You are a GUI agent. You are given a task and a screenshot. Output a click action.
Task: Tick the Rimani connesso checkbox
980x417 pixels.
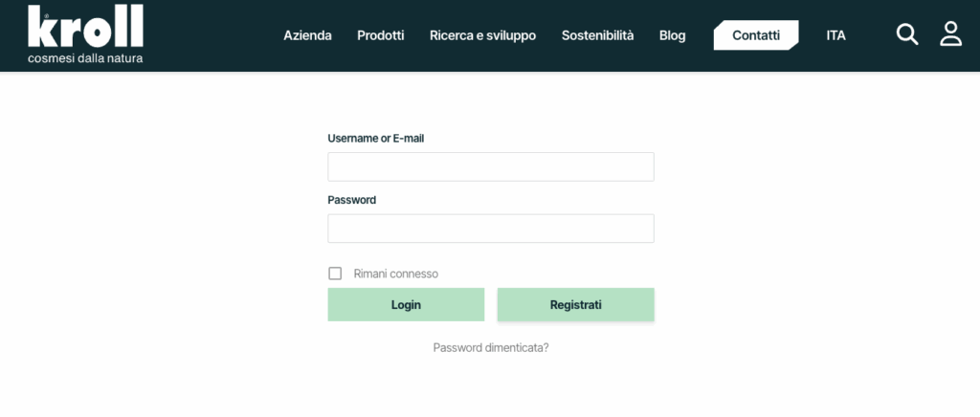tap(335, 274)
